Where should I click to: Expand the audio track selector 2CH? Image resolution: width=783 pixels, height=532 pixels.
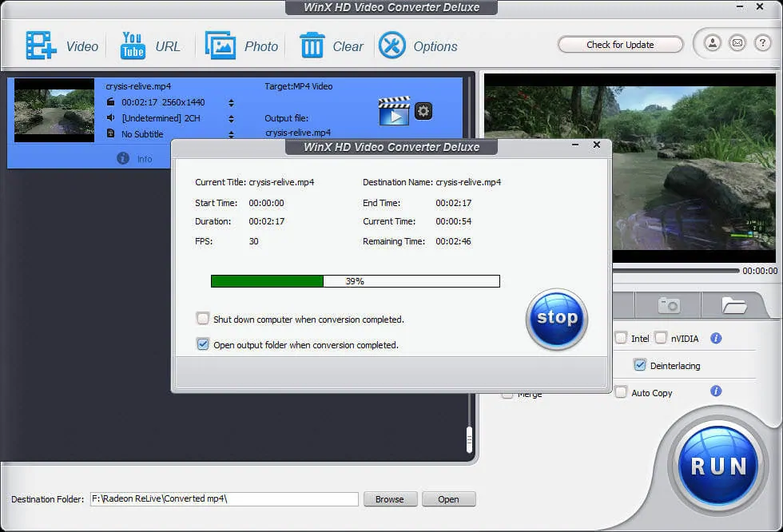pyautogui.click(x=231, y=119)
